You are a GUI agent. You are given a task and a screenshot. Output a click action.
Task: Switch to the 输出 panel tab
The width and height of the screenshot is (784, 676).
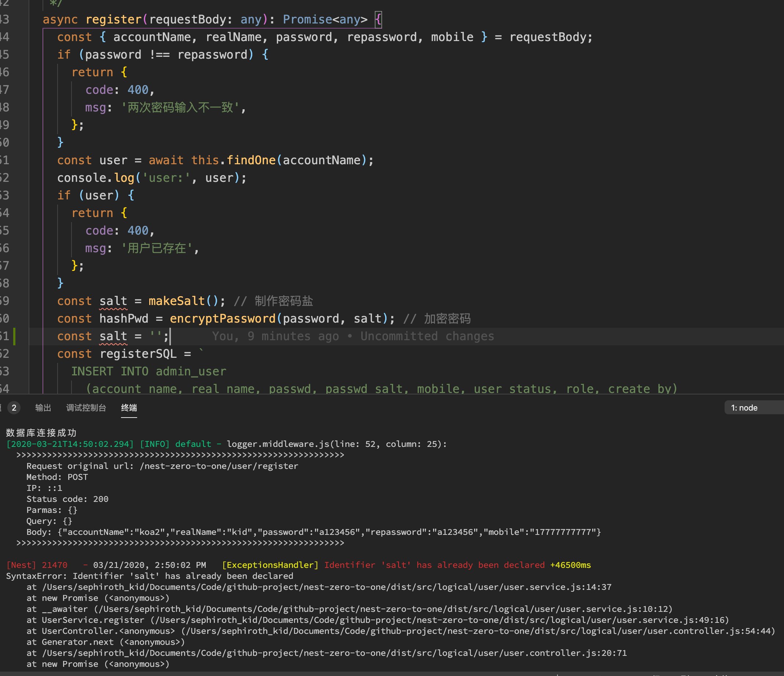point(43,407)
